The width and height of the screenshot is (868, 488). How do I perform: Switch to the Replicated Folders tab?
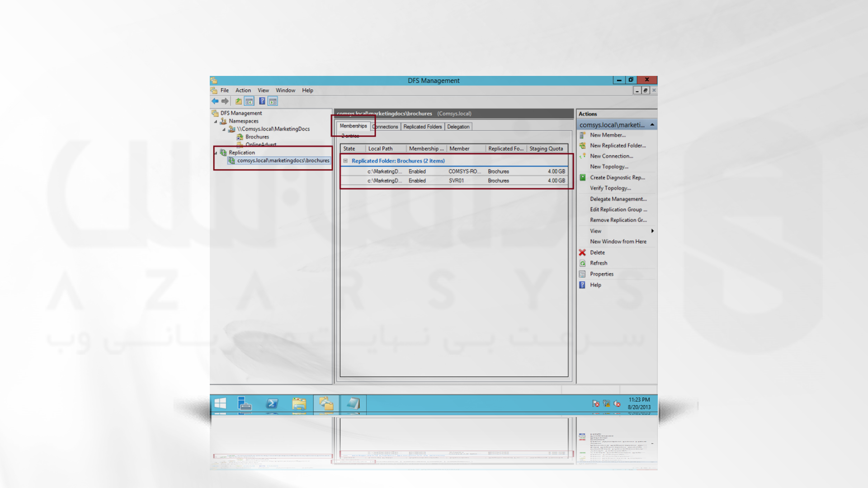[x=423, y=126]
